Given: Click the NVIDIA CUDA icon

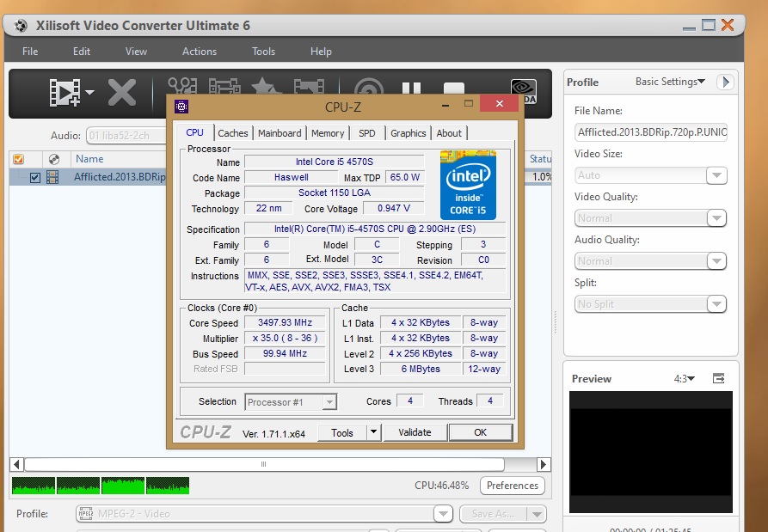Looking at the screenshot, I should (x=524, y=91).
